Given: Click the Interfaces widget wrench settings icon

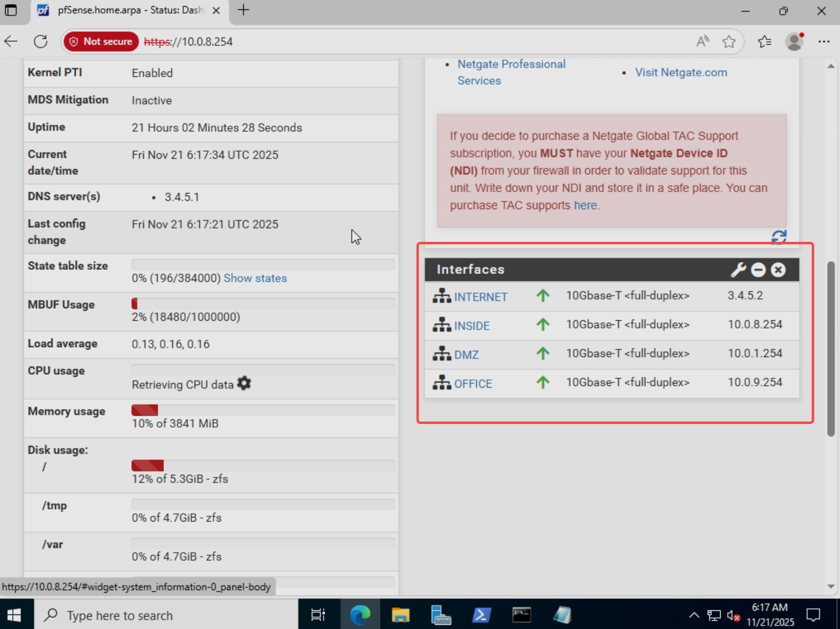Looking at the screenshot, I should pyautogui.click(x=738, y=269).
